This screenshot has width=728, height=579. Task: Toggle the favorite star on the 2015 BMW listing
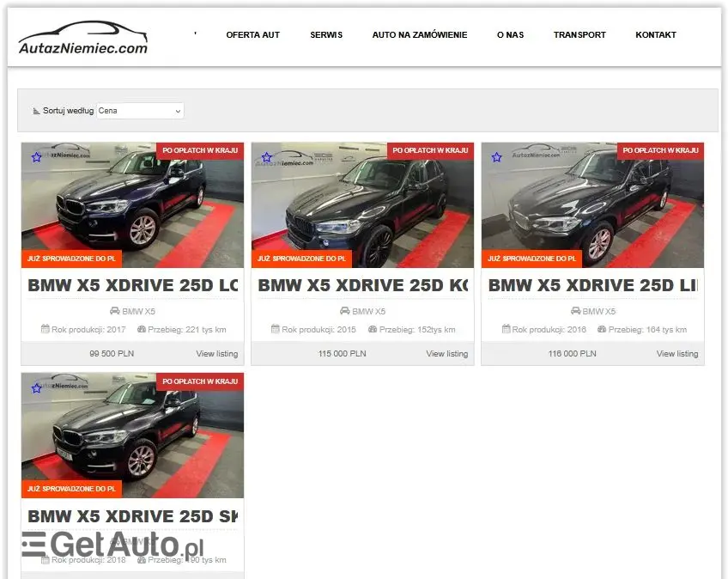pyautogui.click(x=266, y=157)
